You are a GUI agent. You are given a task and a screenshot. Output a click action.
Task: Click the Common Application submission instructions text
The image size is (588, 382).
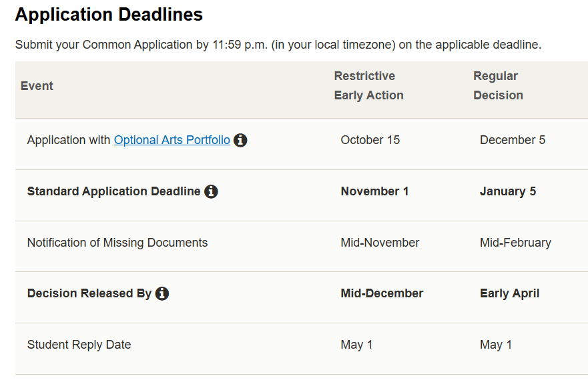tap(278, 45)
